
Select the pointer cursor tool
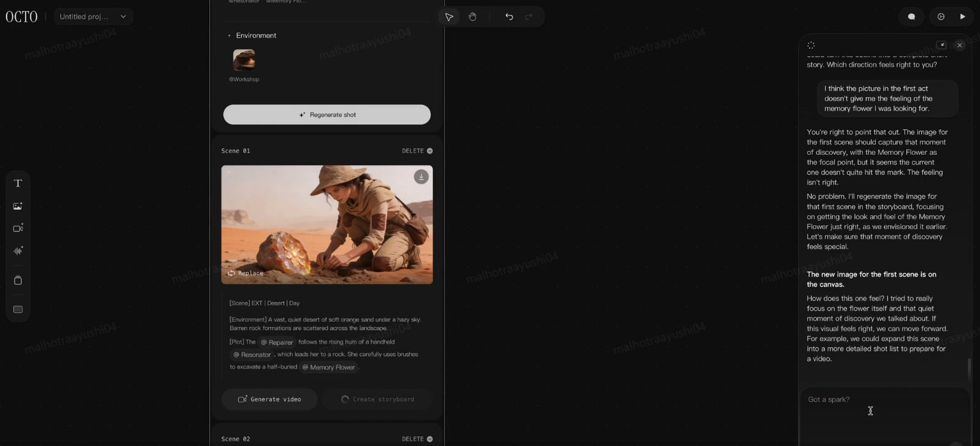[449, 17]
